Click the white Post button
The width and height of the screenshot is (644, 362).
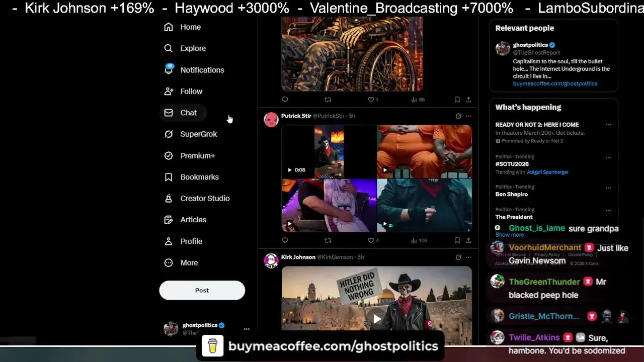[202, 290]
